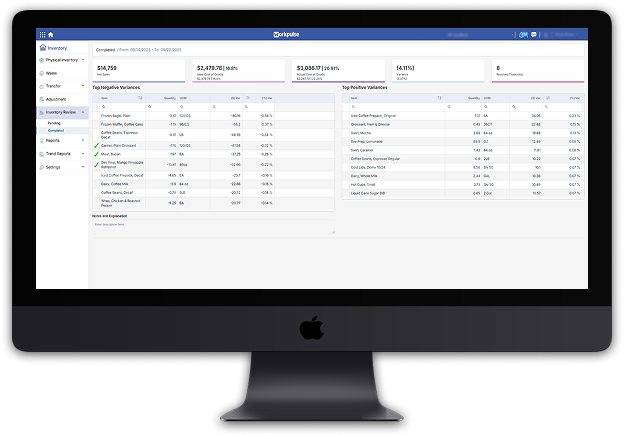Image resolution: width=624 pixels, height=436 pixels.
Task: Expand the Transfer menu arrow
Action: [x=83, y=86]
